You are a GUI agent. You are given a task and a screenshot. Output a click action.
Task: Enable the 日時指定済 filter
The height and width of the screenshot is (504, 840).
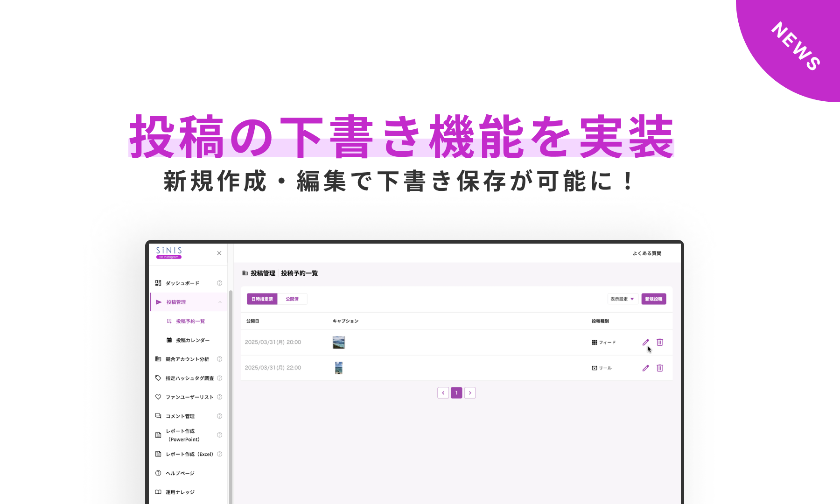[262, 299]
